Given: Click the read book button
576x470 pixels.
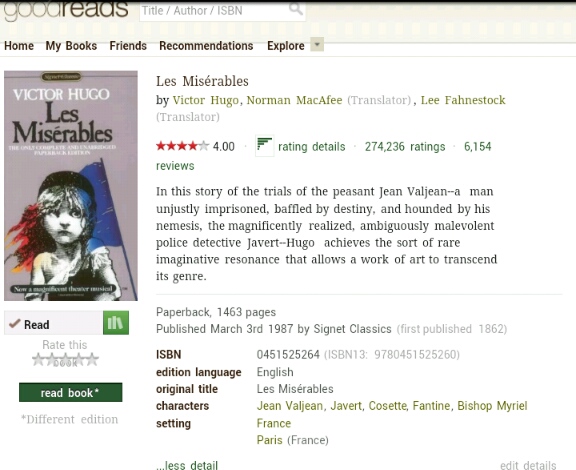Looking at the screenshot, I should point(71,392).
